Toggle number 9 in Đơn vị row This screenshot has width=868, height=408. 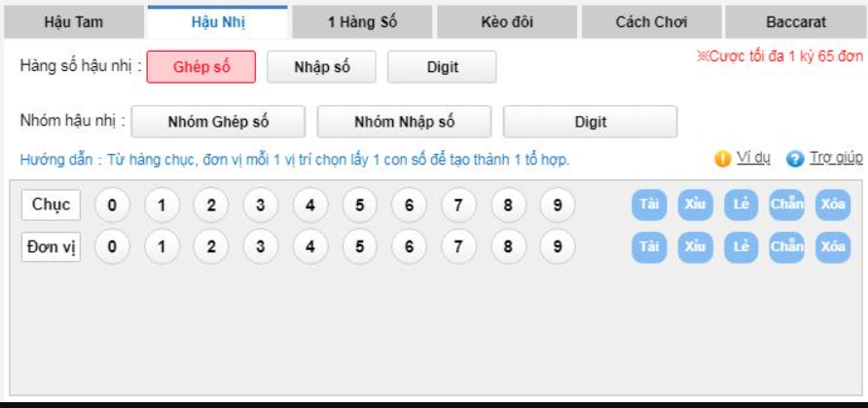[558, 246]
